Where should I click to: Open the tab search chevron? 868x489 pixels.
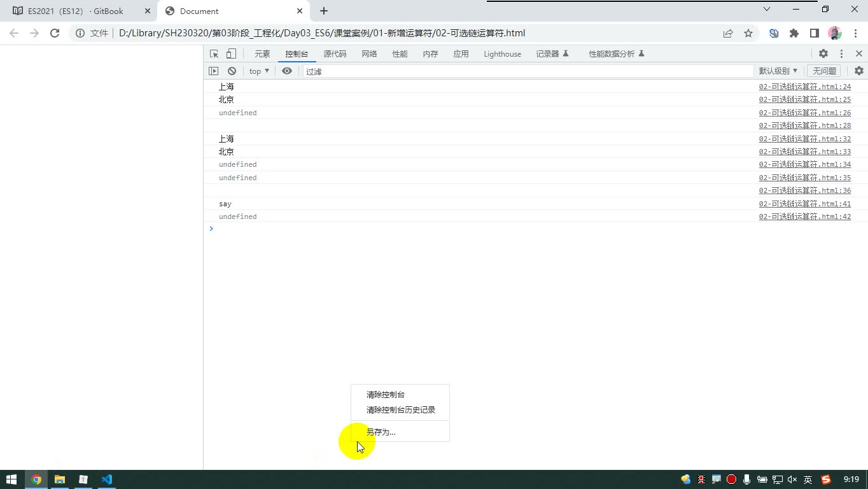(x=767, y=9)
